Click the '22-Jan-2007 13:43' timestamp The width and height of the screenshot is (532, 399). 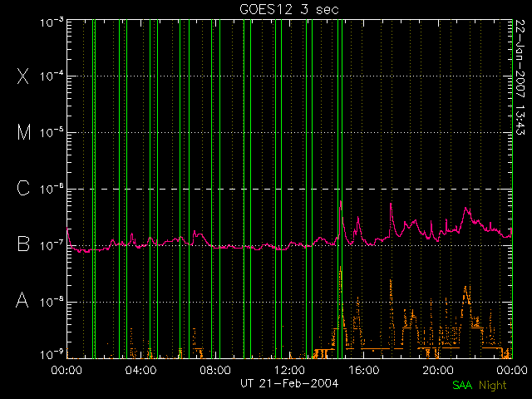pos(520,77)
